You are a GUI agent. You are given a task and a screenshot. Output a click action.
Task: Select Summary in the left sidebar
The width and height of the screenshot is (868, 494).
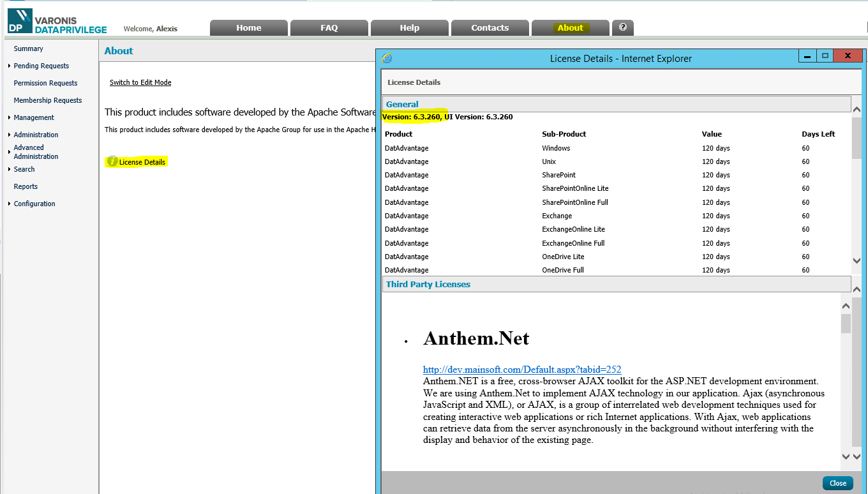click(28, 49)
